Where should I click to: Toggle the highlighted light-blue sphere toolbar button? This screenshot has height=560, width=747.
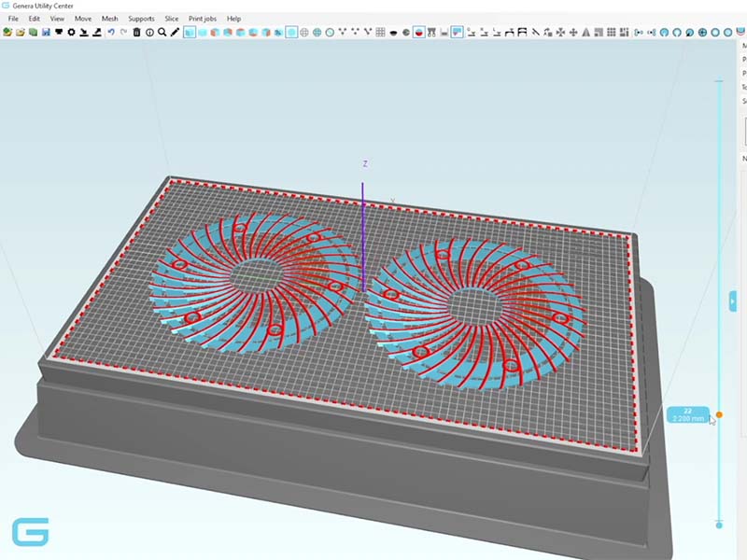[x=291, y=32]
